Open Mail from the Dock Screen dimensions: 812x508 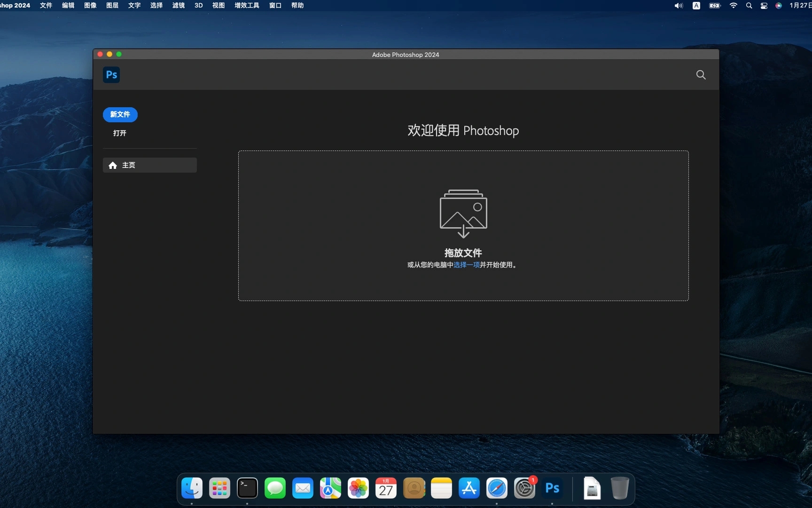click(x=303, y=488)
